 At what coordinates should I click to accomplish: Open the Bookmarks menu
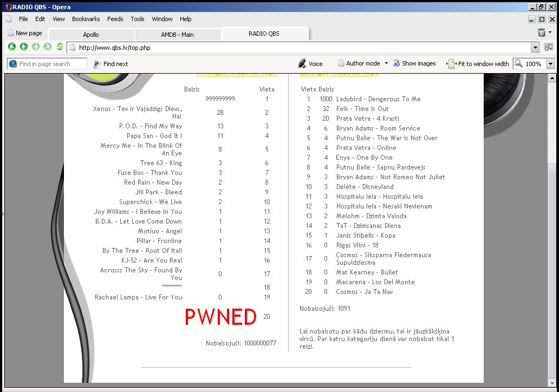[86, 19]
